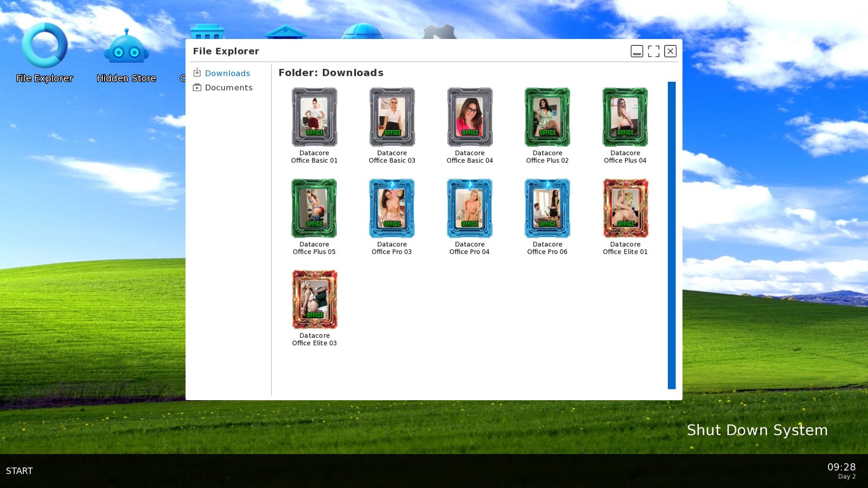Open Datacore Office Basic 01 file

[314, 118]
